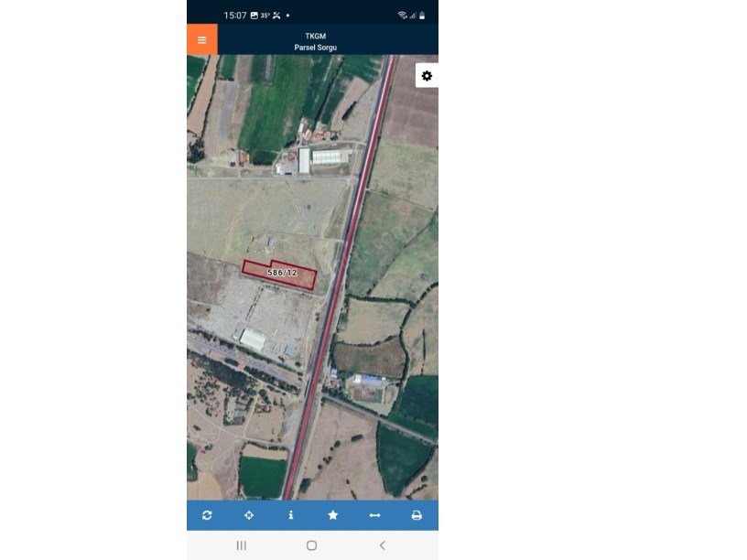Viewport: 747px width, 560px height.
Task: Tap the Parsel Sorgu subtitle
Action: click(316, 48)
